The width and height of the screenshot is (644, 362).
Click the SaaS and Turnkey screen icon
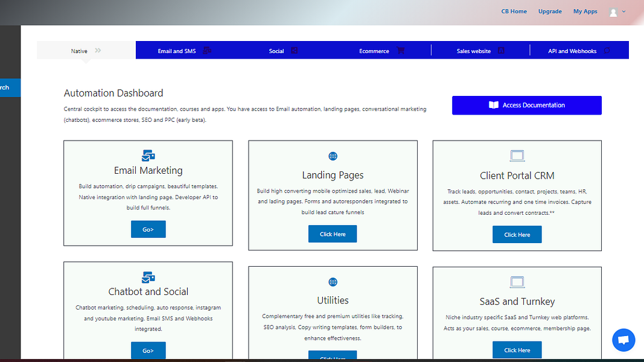tap(517, 282)
